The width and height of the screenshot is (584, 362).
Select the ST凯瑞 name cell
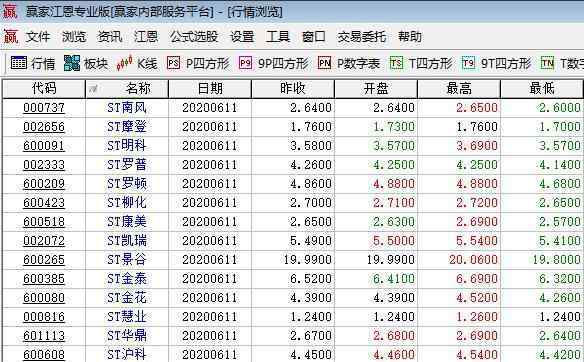[127, 241]
